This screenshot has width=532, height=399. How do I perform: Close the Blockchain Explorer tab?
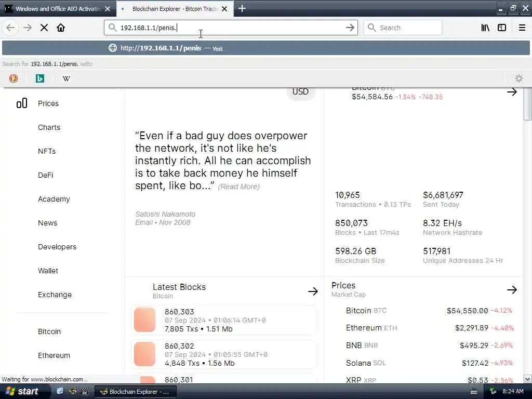coord(224,9)
